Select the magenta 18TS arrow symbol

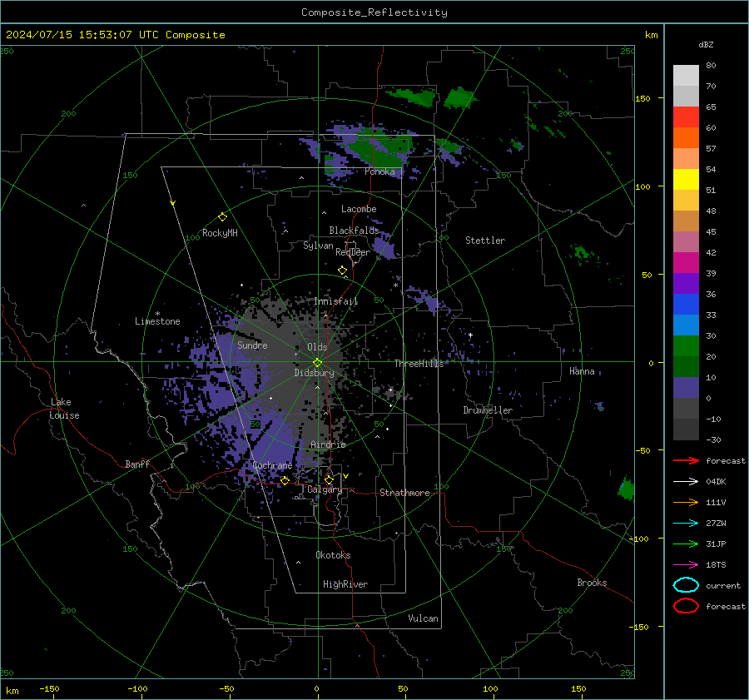click(x=686, y=565)
